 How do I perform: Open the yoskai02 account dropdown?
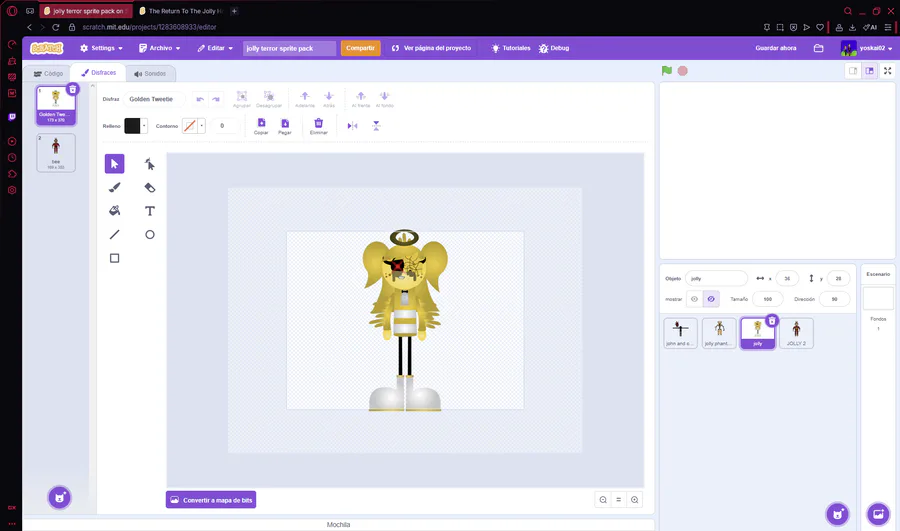[x=867, y=48]
